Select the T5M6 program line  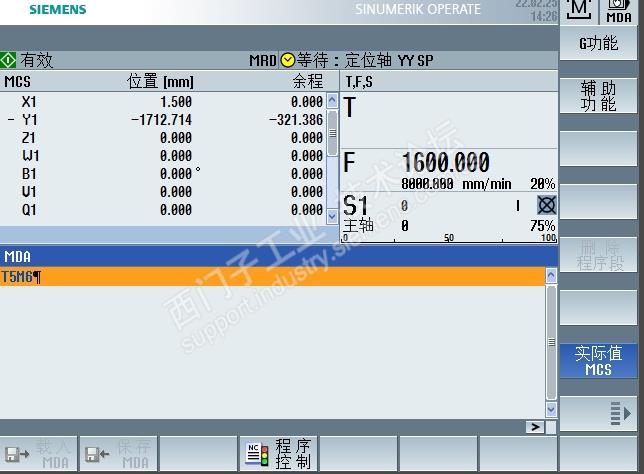pos(272,276)
